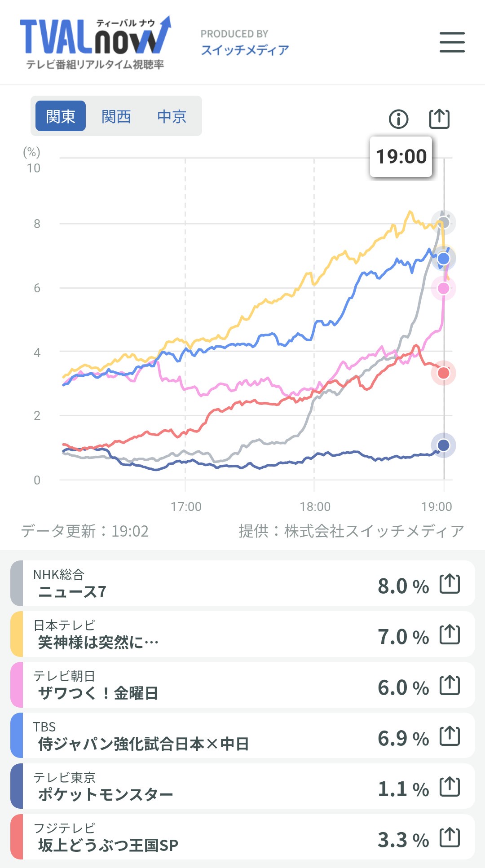The image size is (485, 868).
Task: Click the pink テレビ朝日 data point
Action: 444,288
